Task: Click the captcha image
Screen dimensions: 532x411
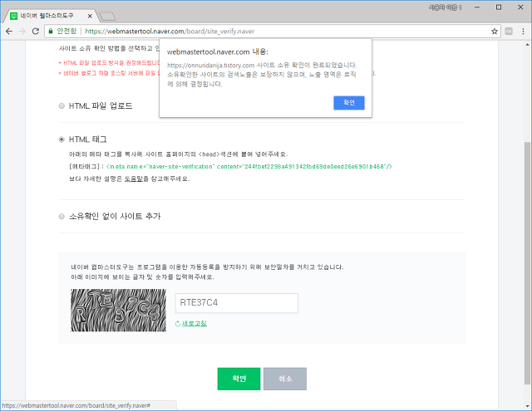Action: point(118,310)
